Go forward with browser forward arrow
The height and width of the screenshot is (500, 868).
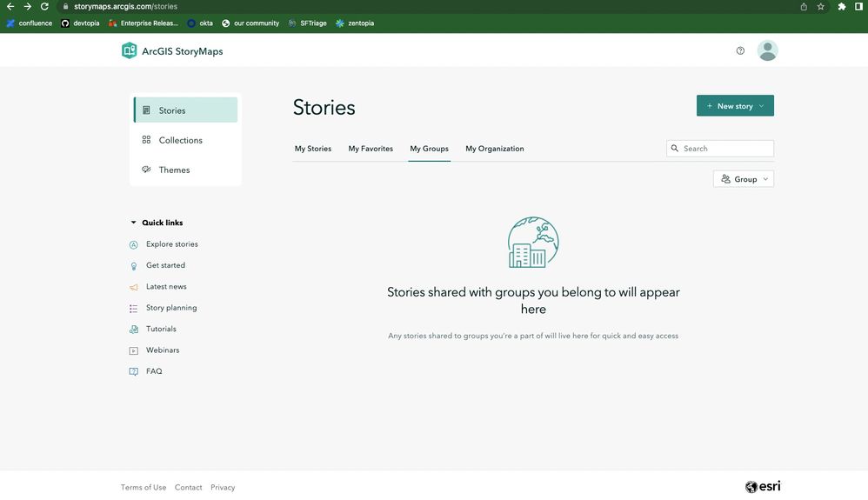point(27,7)
